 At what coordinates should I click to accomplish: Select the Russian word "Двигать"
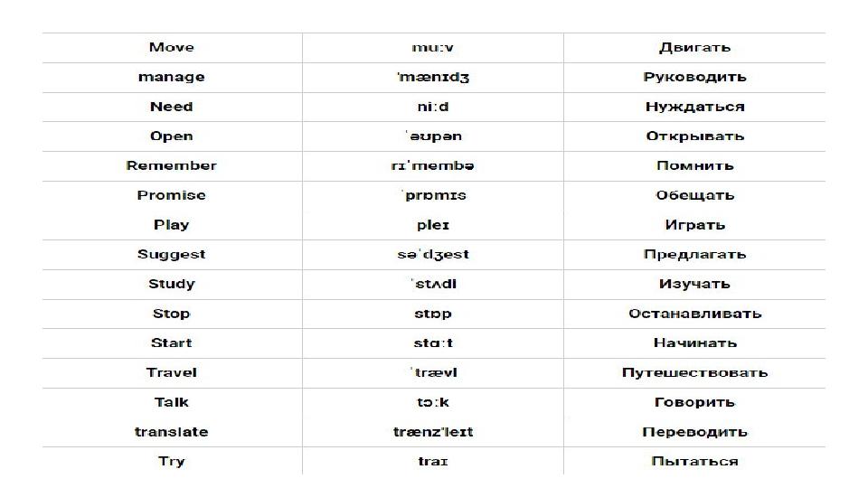coord(694,48)
